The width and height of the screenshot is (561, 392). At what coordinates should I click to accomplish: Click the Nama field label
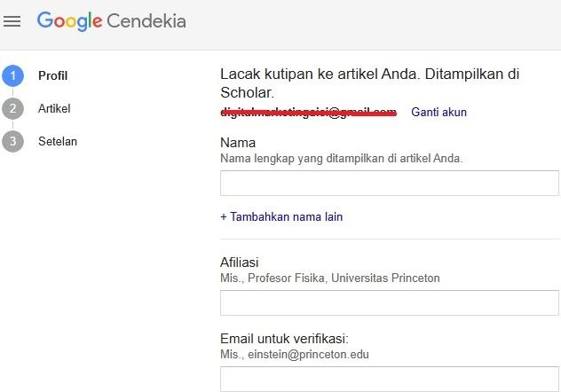click(237, 143)
